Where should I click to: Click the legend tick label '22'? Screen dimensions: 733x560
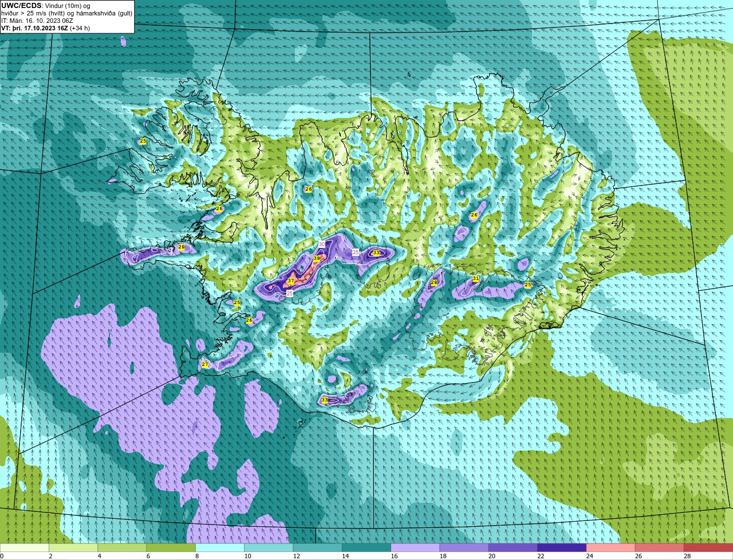tap(541, 556)
